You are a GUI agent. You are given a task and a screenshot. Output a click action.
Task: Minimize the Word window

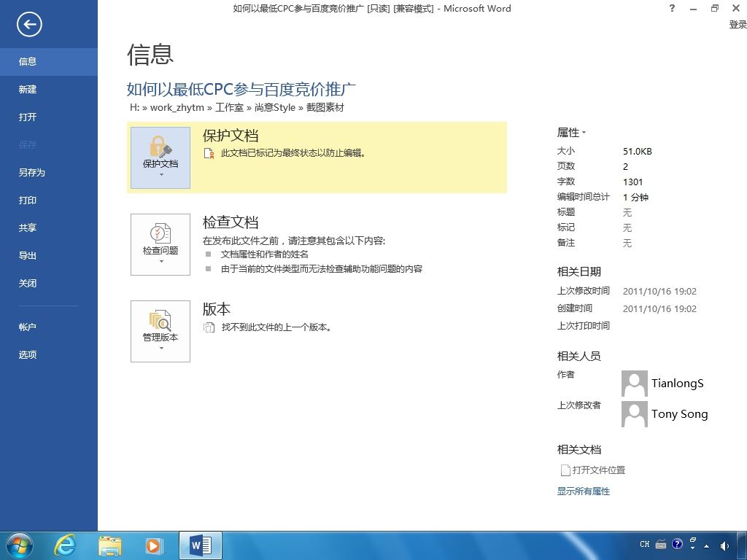point(694,9)
